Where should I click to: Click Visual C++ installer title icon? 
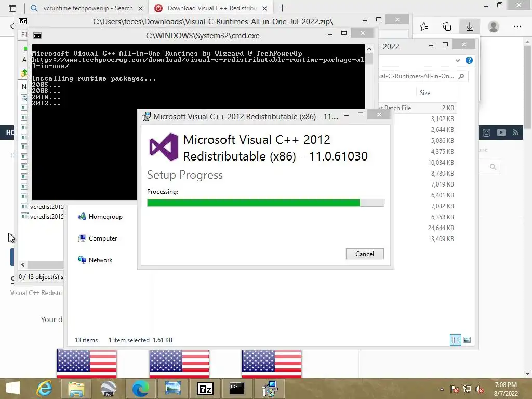147,116
